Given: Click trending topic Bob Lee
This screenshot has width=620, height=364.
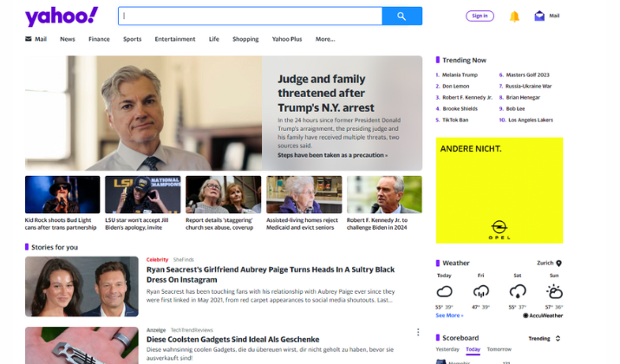Looking at the screenshot, I should pos(515,108).
